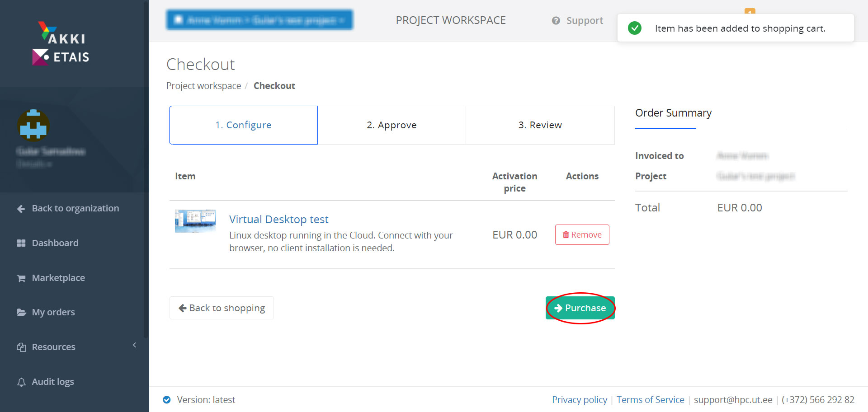Click the Actions column header

(582, 176)
